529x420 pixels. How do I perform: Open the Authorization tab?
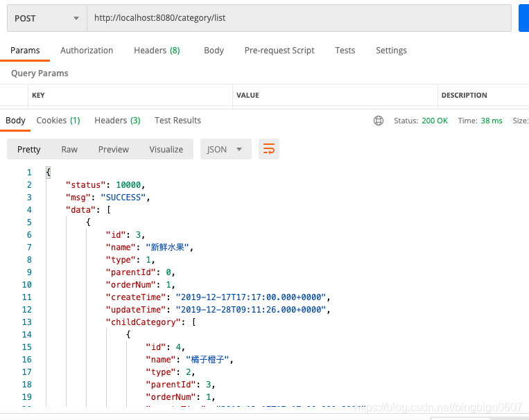point(87,51)
